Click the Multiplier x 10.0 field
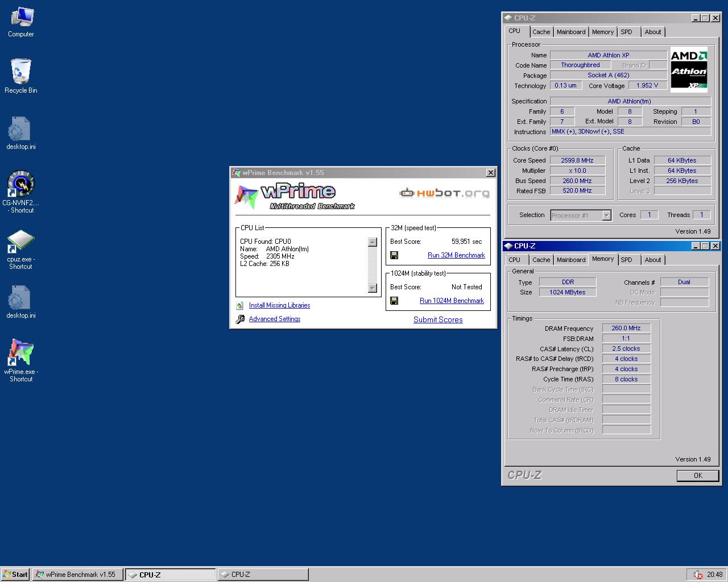728x582 pixels. click(577, 171)
